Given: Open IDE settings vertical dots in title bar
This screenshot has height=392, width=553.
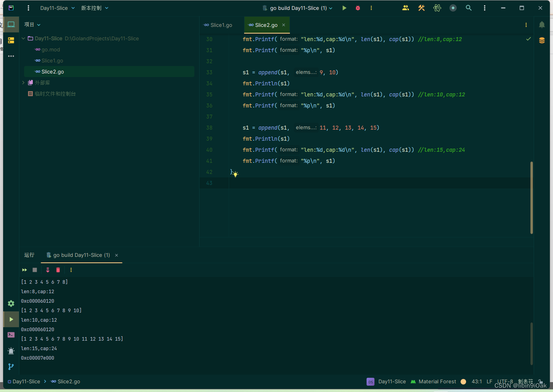Looking at the screenshot, I should coord(485,8).
